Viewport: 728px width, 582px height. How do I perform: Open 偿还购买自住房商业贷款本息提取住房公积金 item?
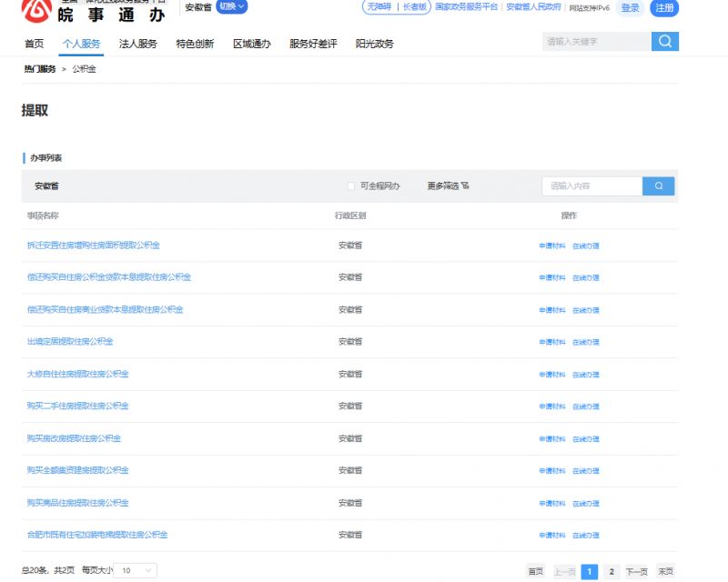[105, 309]
